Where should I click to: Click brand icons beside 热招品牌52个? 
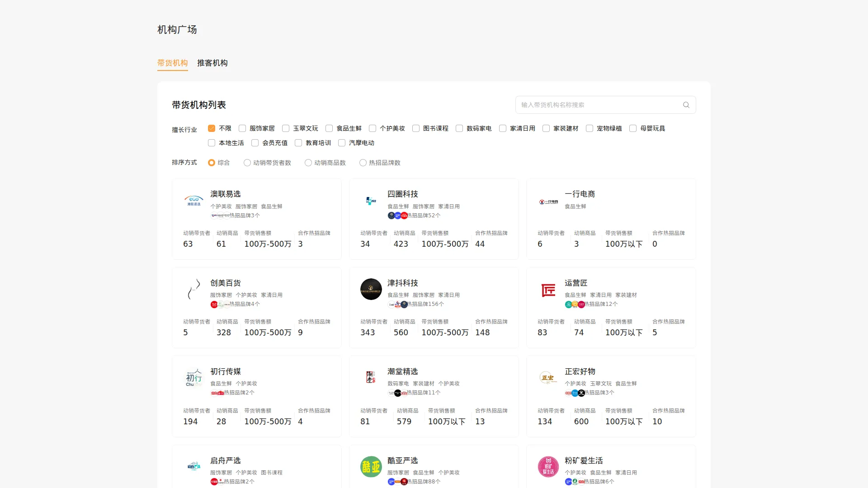click(x=398, y=216)
